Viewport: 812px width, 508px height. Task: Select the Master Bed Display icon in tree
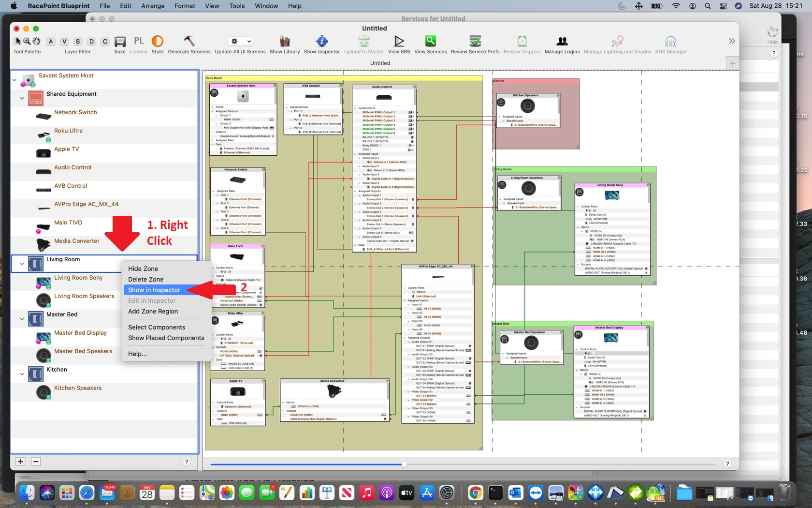click(43, 337)
